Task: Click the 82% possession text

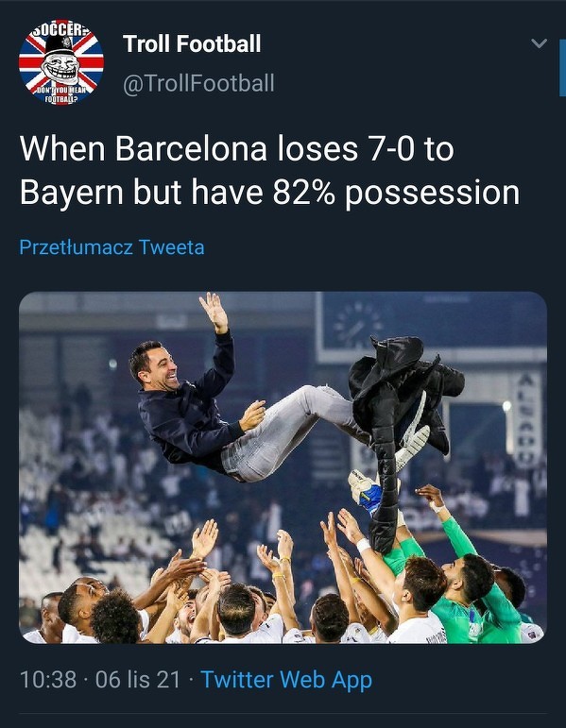Action: click(x=396, y=194)
